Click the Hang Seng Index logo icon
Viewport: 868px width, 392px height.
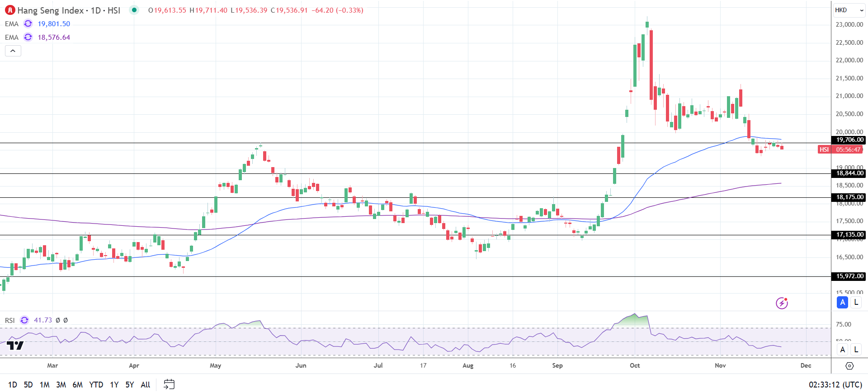tap(10, 10)
